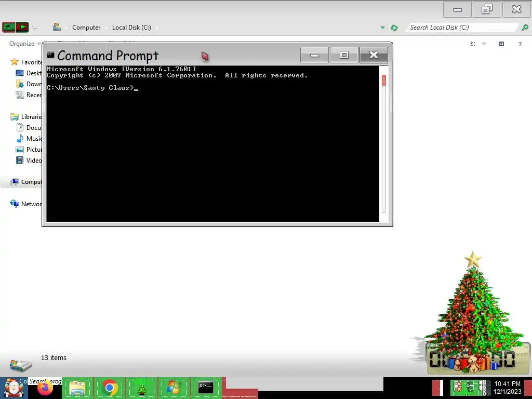The image size is (532, 399).
Task: Open the address bar history dropdown
Action: coord(383,28)
